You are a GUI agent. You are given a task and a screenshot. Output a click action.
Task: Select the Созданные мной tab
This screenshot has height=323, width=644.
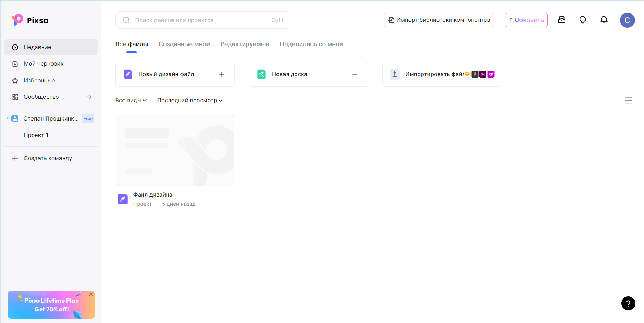click(x=184, y=44)
